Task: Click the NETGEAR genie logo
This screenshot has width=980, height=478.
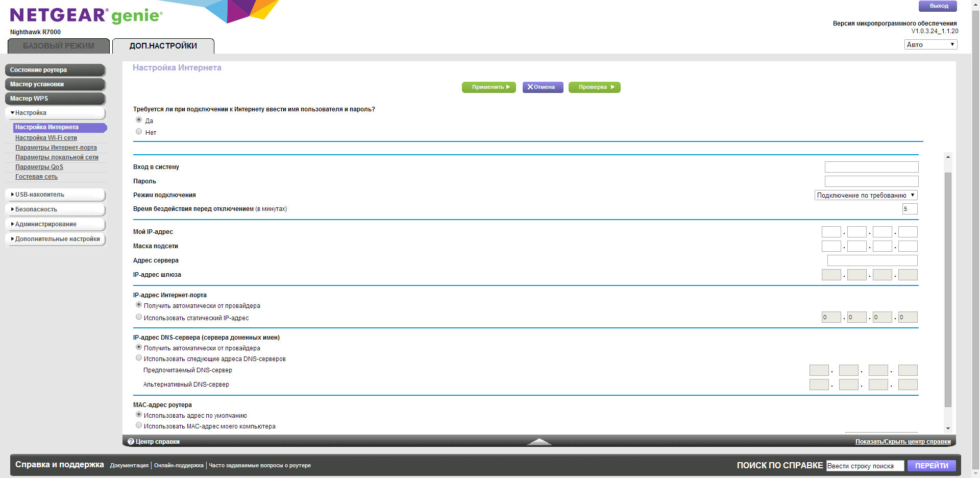Action: [x=86, y=15]
